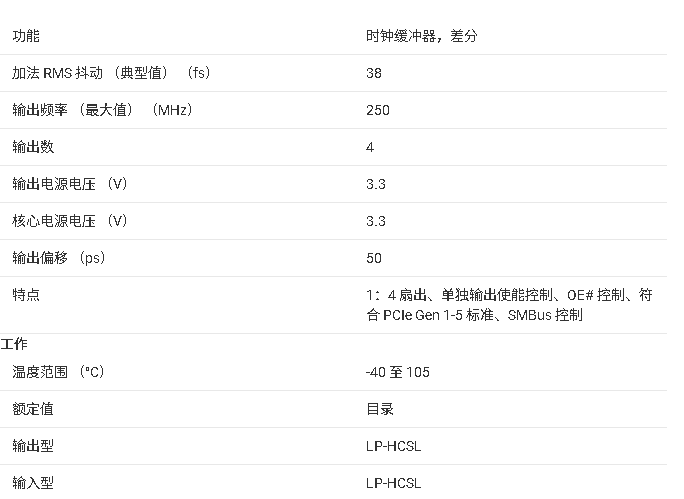Click the 加法 RMS 抖动 (典型值) (fs) label
The height and width of the screenshot is (499, 684).
[111, 73]
